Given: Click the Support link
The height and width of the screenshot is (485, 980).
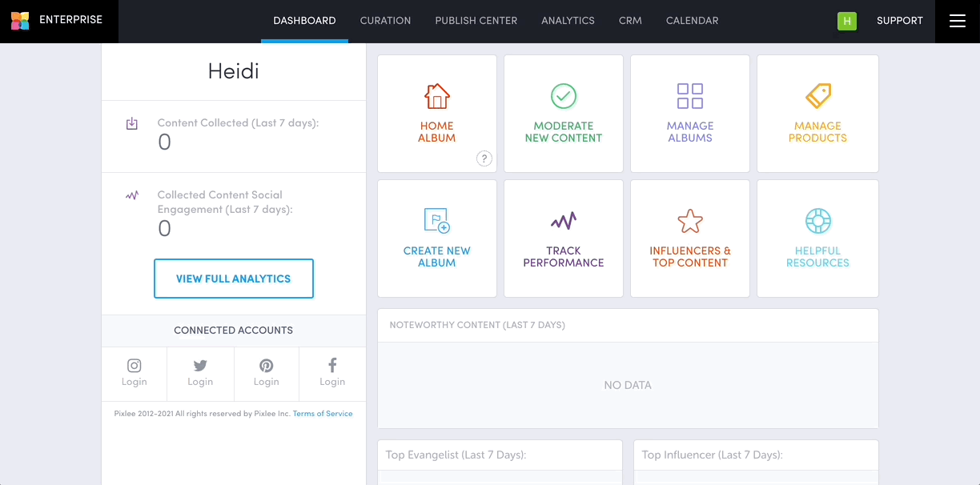Looking at the screenshot, I should click(x=899, y=21).
